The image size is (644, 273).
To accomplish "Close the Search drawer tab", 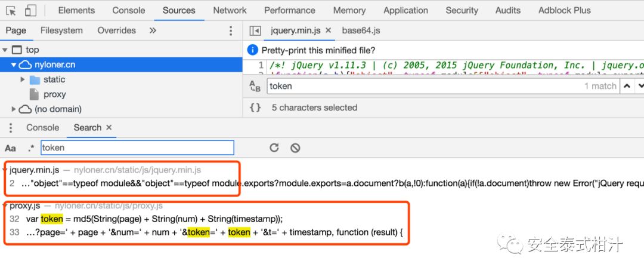I will [x=109, y=127].
